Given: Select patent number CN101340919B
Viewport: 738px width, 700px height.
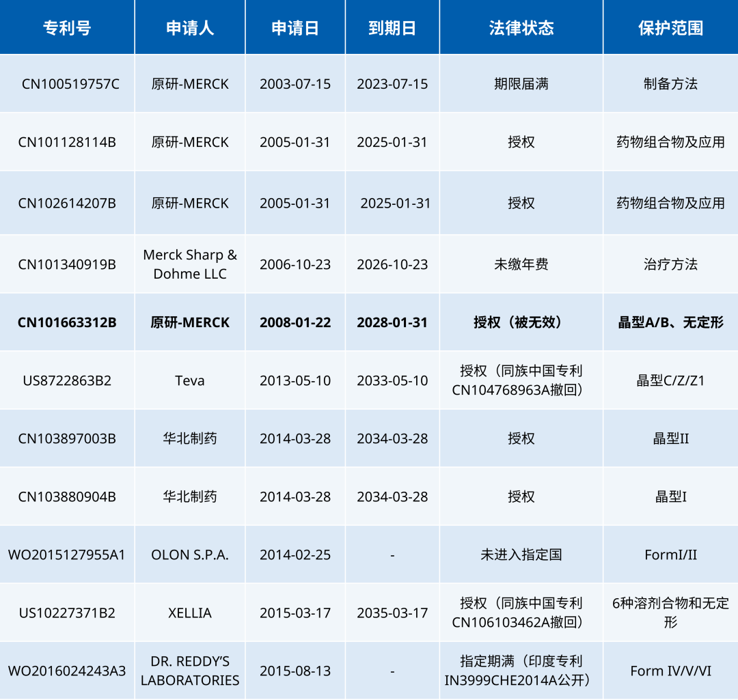Looking at the screenshot, I should click(x=67, y=264).
